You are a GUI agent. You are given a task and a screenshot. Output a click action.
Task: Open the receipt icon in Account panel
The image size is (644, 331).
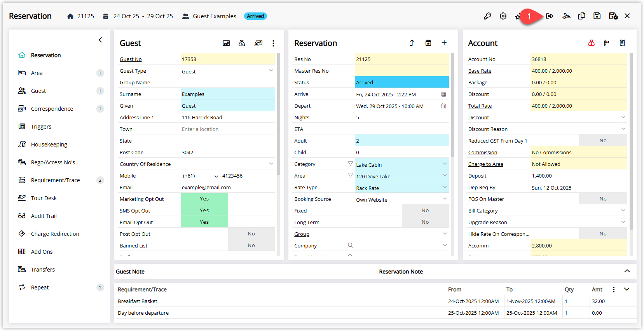(622, 43)
